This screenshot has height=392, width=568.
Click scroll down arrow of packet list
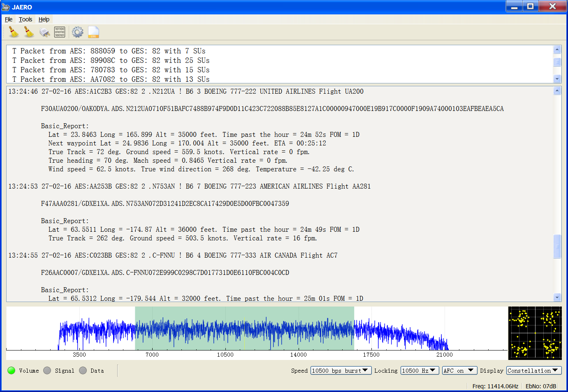click(x=557, y=78)
